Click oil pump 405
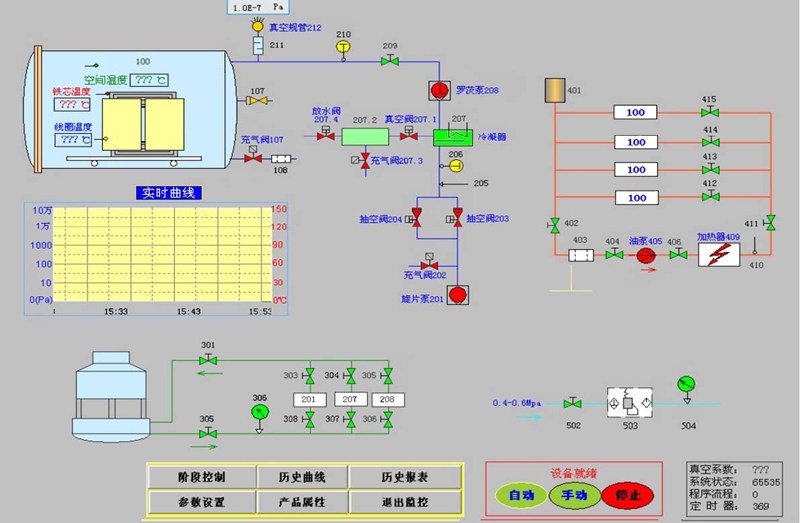800x523 pixels. coord(646,255)
